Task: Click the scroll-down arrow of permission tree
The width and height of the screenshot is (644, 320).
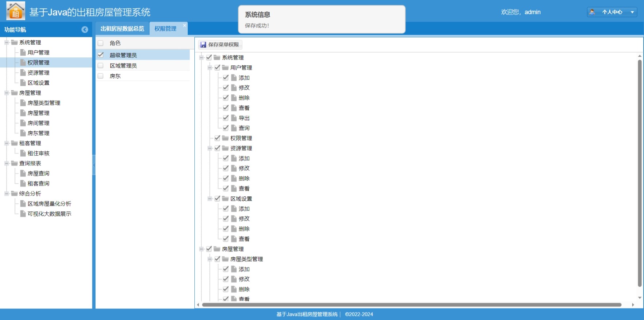Action: pyautogui.click(x=640, y=298)
